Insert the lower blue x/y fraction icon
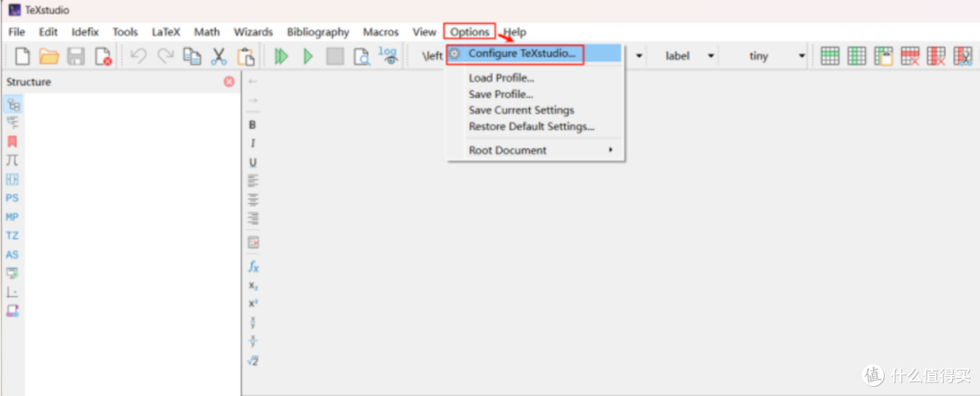The width and height of the screenshot is (980, 396). coord(252,342)
